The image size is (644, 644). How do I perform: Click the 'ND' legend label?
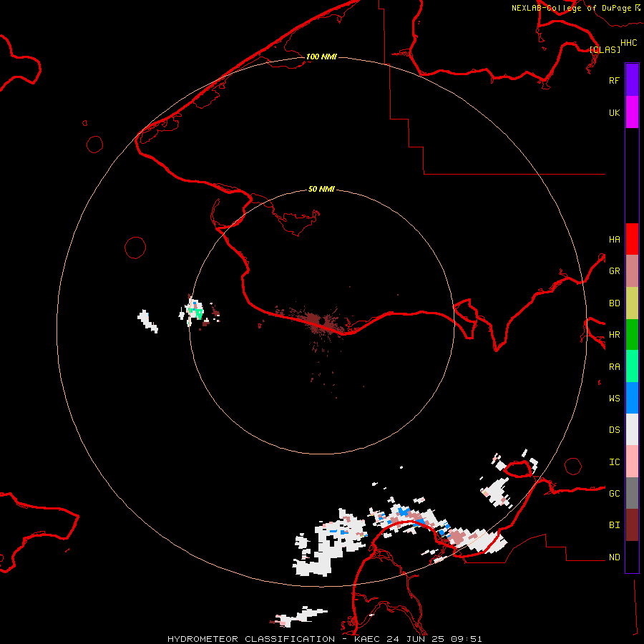coord(614,557)
